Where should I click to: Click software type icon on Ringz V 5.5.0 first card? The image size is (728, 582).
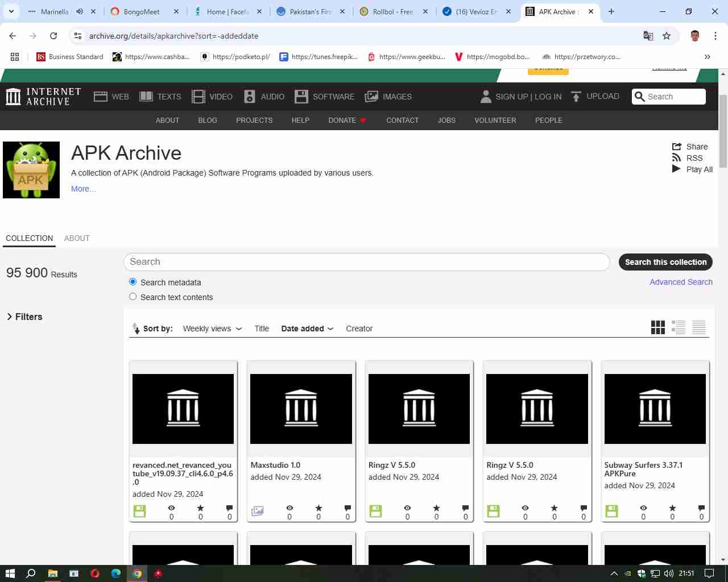375,511
